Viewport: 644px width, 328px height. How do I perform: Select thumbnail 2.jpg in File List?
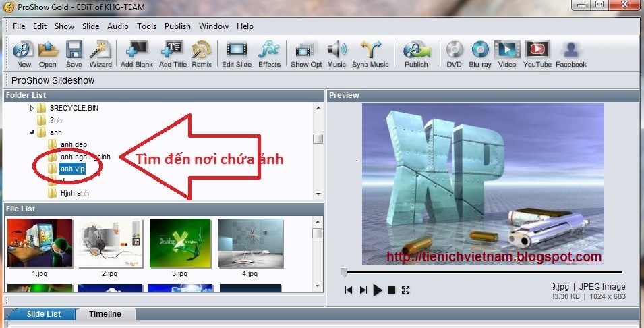110,243
